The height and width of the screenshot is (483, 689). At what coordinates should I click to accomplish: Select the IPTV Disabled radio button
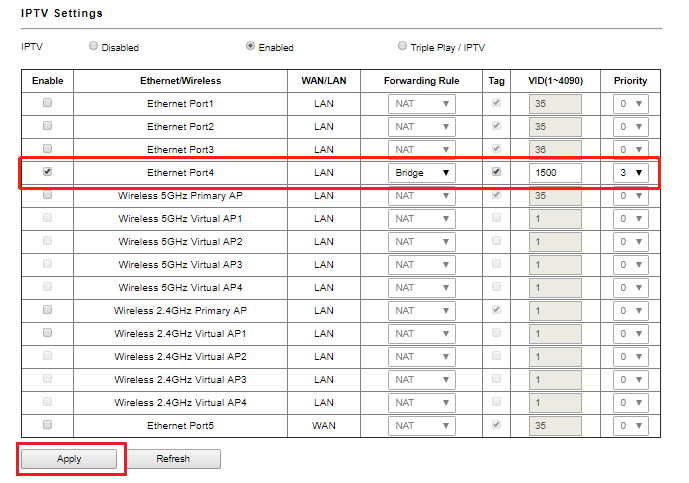(x=93, y=46)
